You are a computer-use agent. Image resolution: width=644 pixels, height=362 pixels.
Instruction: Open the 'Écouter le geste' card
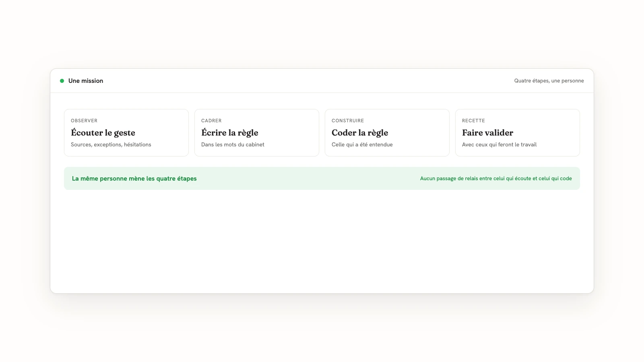pos(126,133)
